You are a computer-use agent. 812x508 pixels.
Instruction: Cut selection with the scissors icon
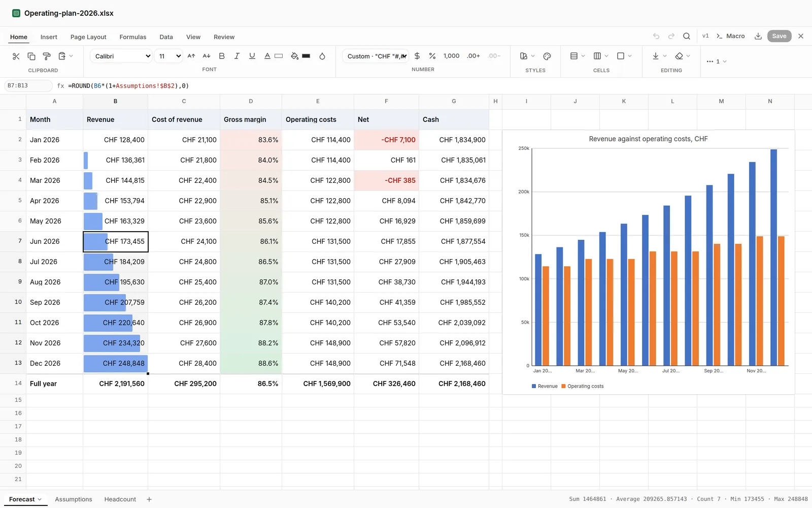coord(16,56)
